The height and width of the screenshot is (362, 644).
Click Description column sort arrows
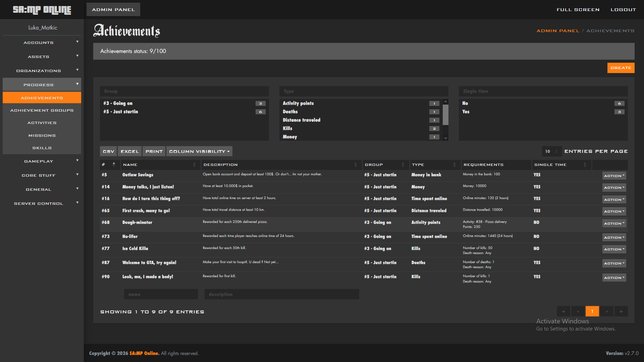tap(356, 165)
